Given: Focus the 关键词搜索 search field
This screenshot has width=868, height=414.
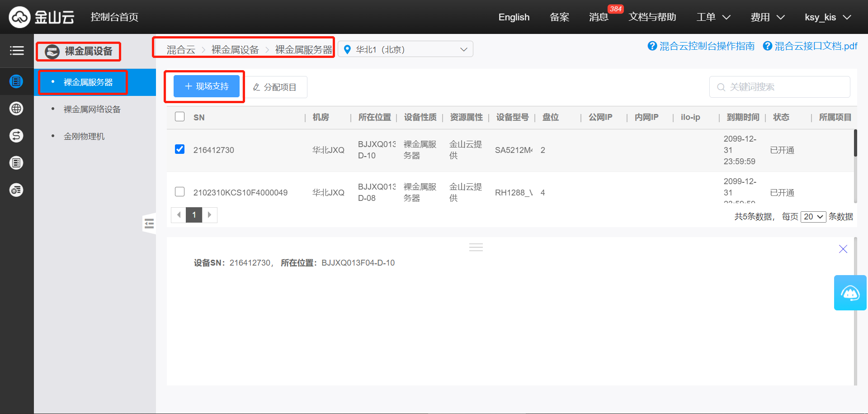Looking at the screenshot, I should pos(780,87).
